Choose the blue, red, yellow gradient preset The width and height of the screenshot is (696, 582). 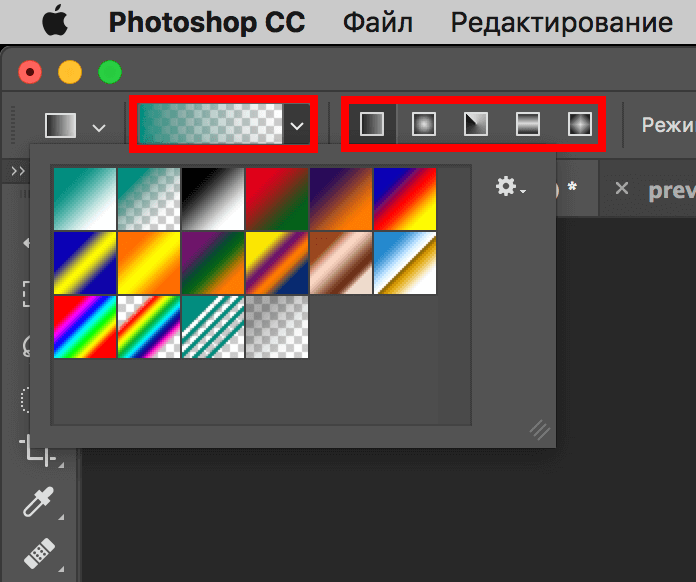tap(404, 199)
